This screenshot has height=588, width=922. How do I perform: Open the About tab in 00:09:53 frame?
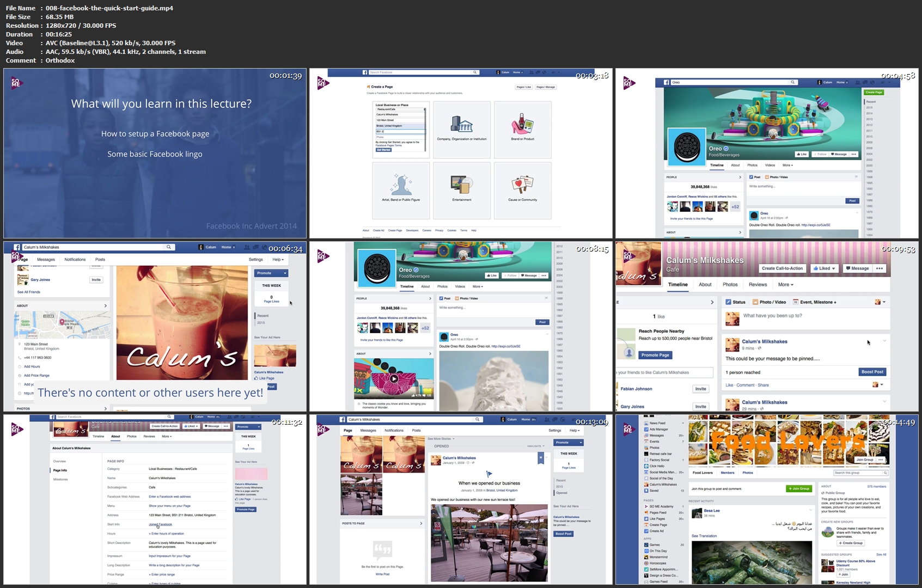pos(705,285)
